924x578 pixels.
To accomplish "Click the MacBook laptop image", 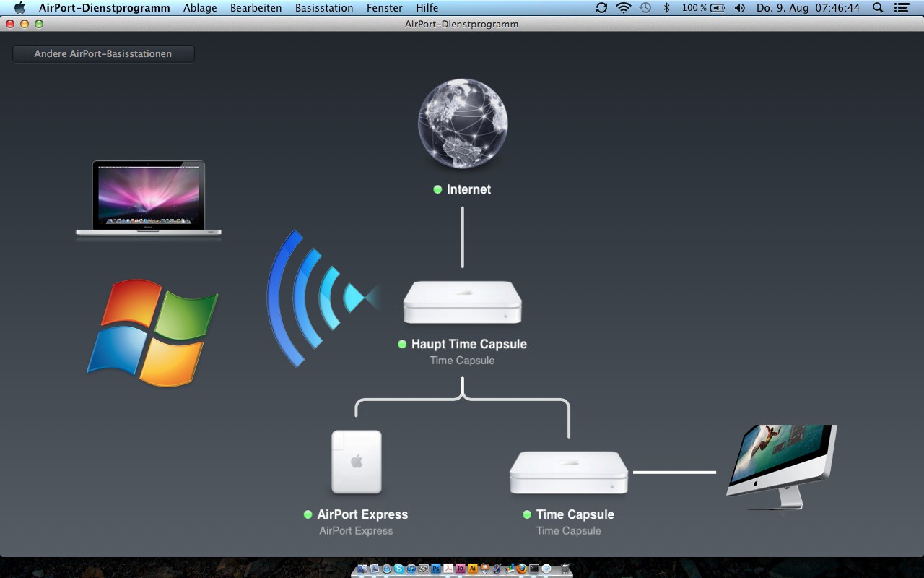I will click(149, 198).
